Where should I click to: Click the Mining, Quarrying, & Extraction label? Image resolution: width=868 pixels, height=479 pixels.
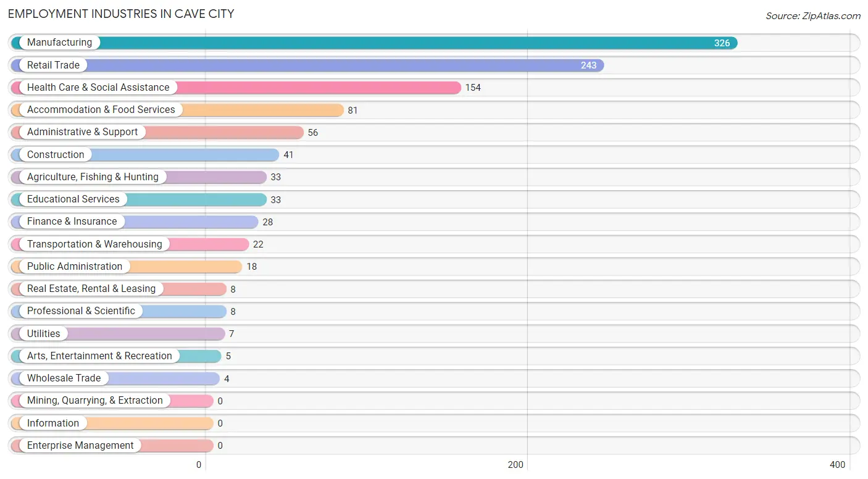[x=95, y=400]
